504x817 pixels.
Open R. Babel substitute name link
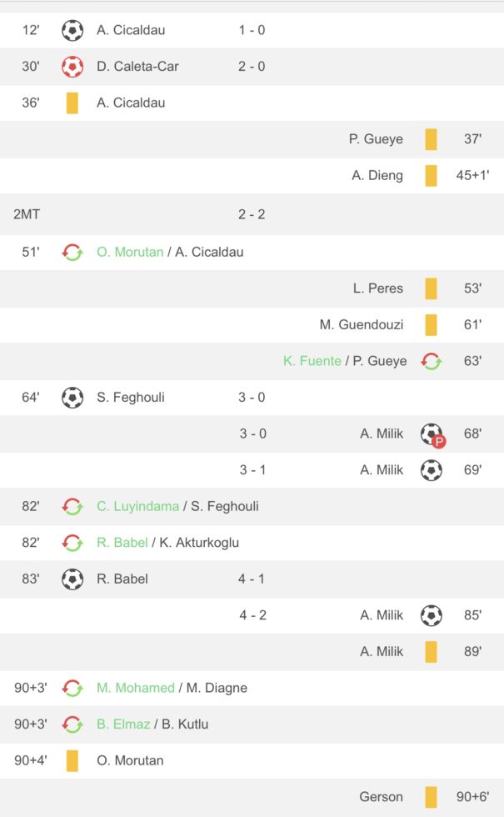[x=122, y=543]
